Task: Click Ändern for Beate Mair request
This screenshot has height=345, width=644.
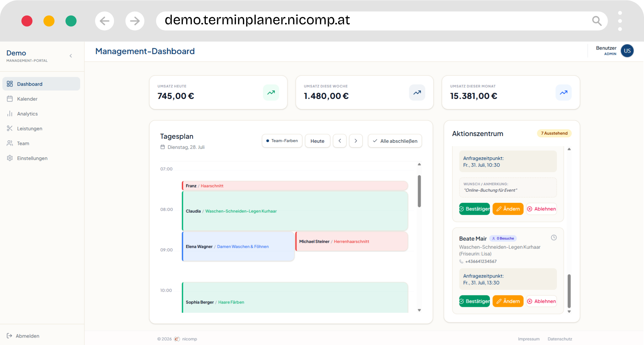Action: (508, 301)
